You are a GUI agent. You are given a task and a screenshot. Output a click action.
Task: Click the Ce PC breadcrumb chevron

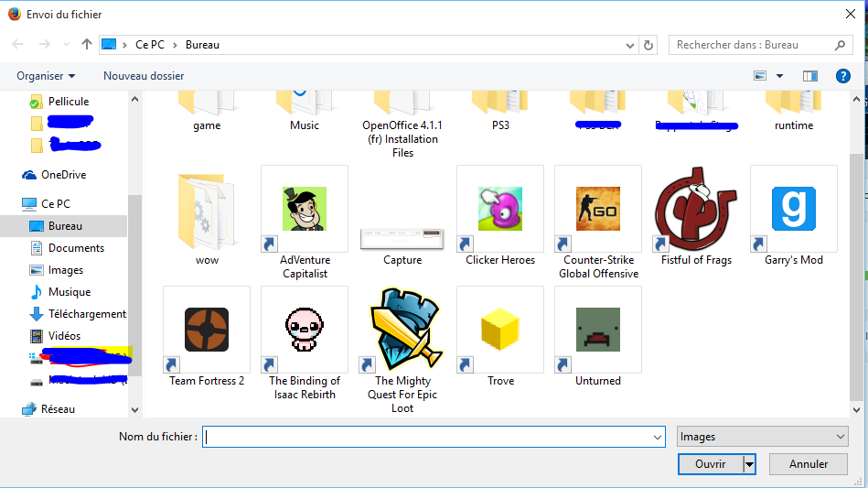click(x=175, y=45)
